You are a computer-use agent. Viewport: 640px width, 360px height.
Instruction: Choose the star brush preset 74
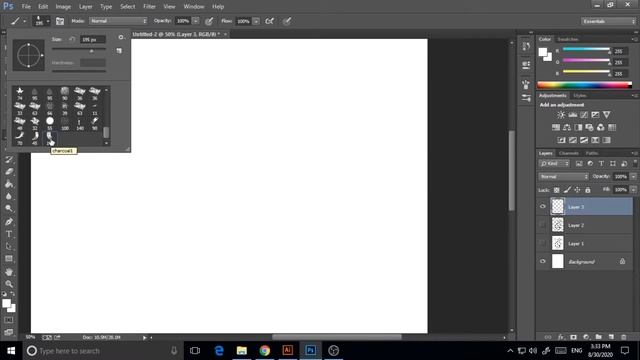click(x=20, y=93)
